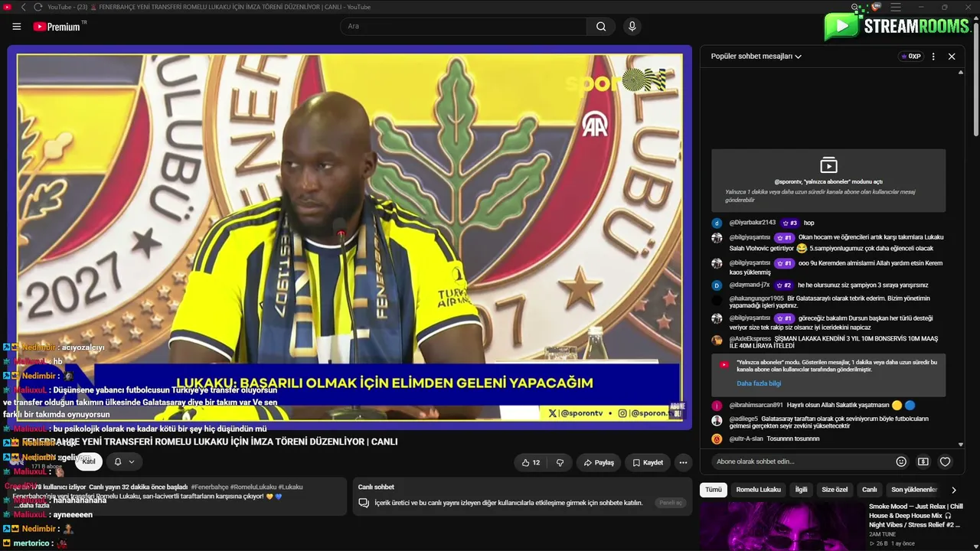
Task: Open the notification bell dropdown
Action: tap(124, 461)
